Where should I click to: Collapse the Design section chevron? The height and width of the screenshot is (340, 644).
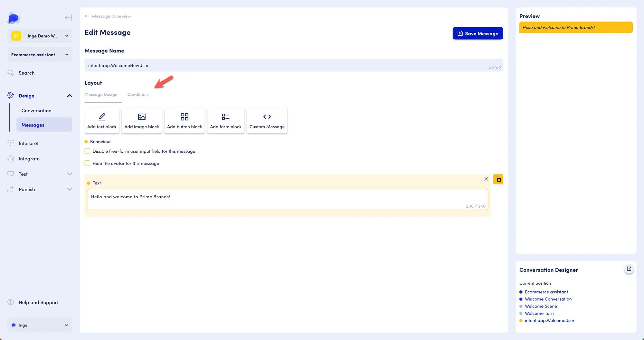coord(70,96)
